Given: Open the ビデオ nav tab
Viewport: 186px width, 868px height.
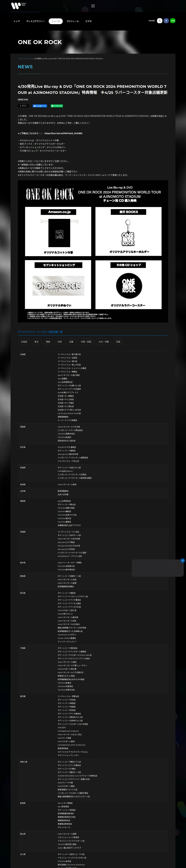Looking at the screenshot, I should (x=89, y=21).
